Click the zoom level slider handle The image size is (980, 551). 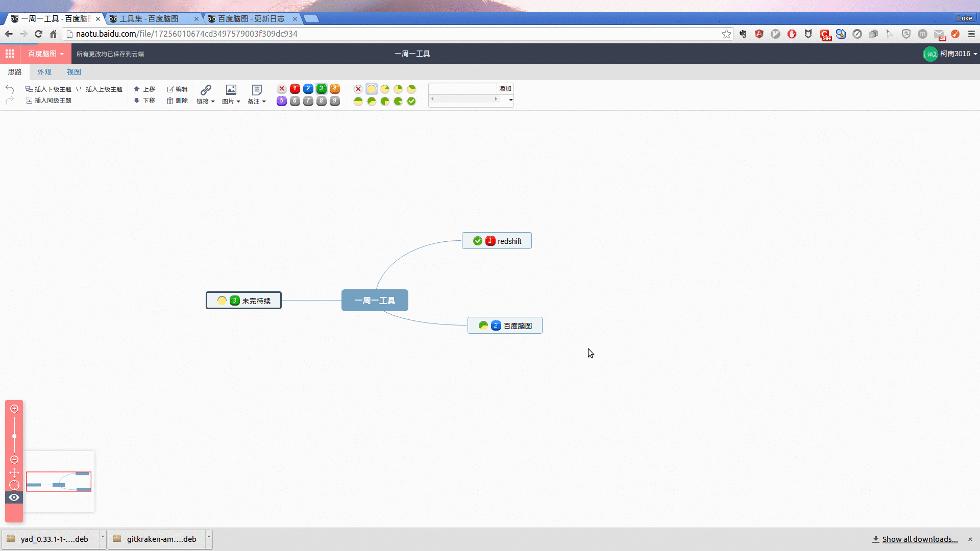(14, 436)
